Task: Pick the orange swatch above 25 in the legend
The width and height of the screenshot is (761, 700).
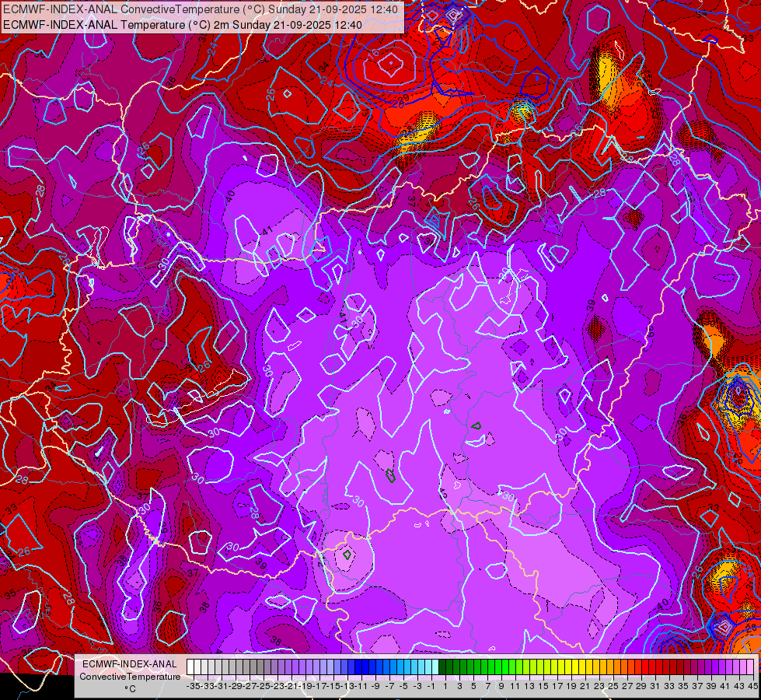Action: click(610, 667)
